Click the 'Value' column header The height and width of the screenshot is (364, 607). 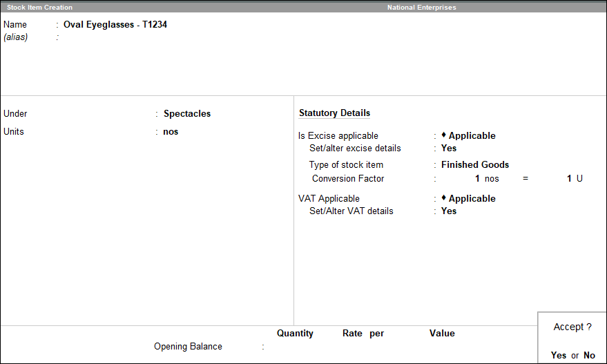[442, 333]
